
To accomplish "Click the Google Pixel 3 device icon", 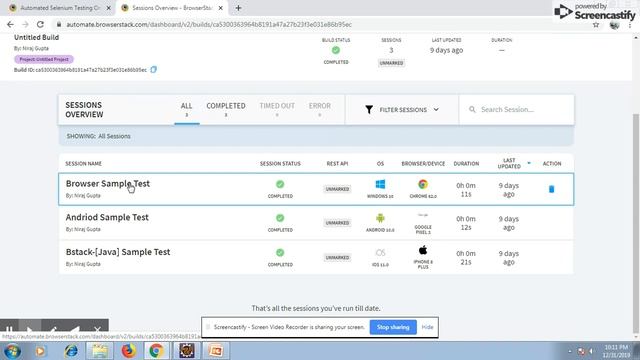I will [423, 215].
